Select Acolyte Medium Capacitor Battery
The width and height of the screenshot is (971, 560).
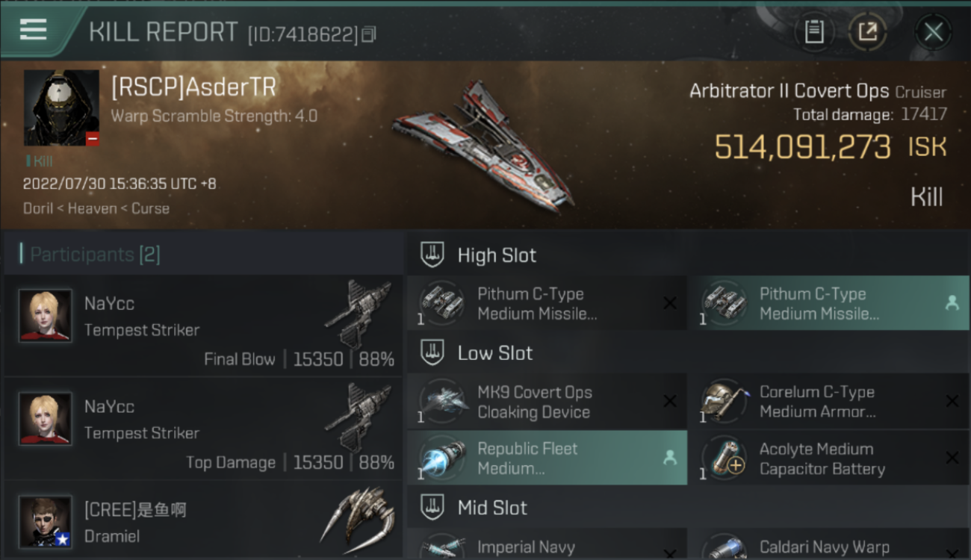tap(828, 458)
